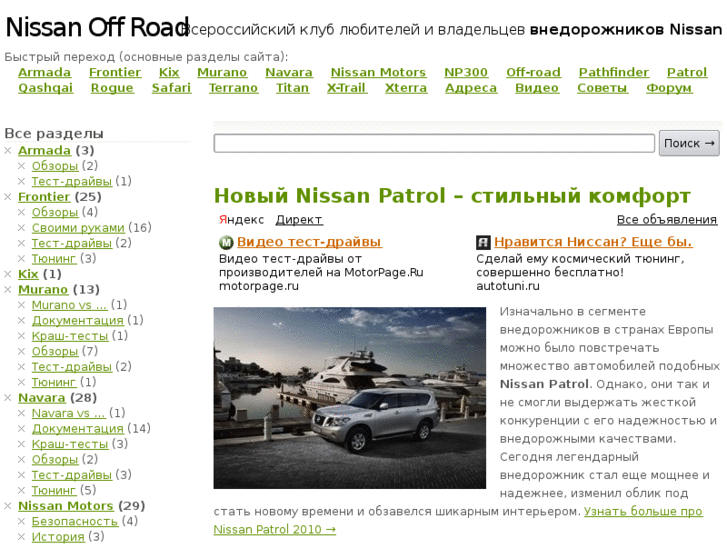Viewport: 727px width, 545px height.
Task: Open Navara category in sidebar
Action: point(42,398)
